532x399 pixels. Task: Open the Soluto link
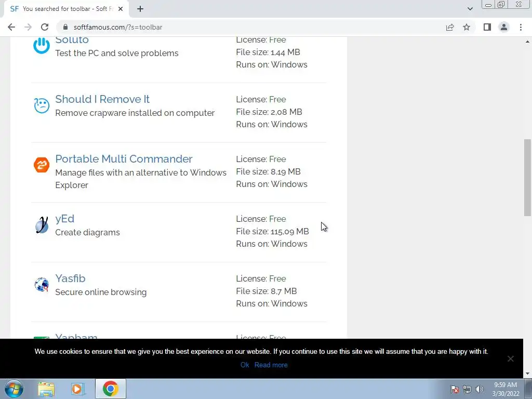tap(72, 39)
